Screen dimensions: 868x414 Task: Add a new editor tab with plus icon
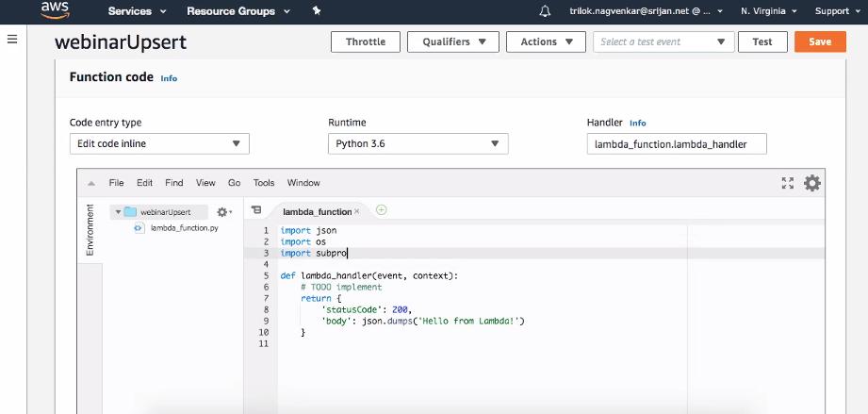[382, 210]
